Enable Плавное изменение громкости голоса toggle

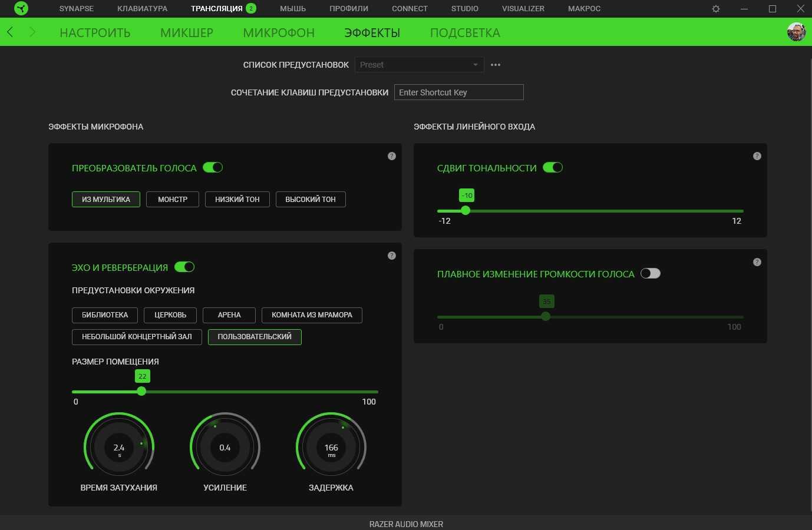tap(651, 274)
